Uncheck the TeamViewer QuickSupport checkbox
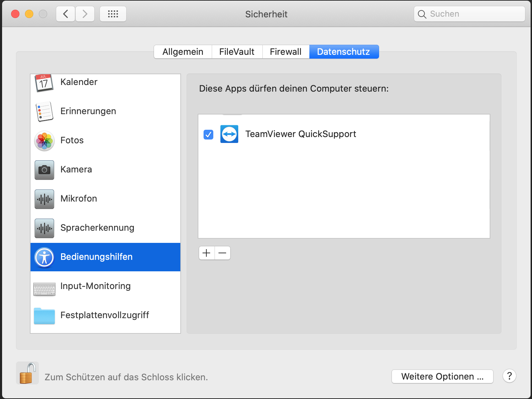 click(x=208, y=134)
